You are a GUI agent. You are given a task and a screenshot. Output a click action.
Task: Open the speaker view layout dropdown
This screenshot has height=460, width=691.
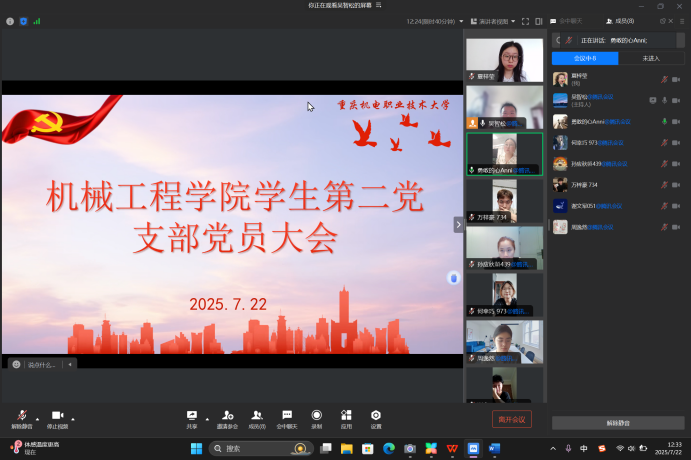coord(493,21)
